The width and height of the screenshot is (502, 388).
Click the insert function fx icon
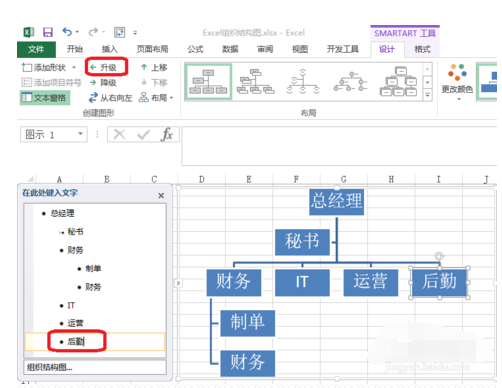coord(167,135)
